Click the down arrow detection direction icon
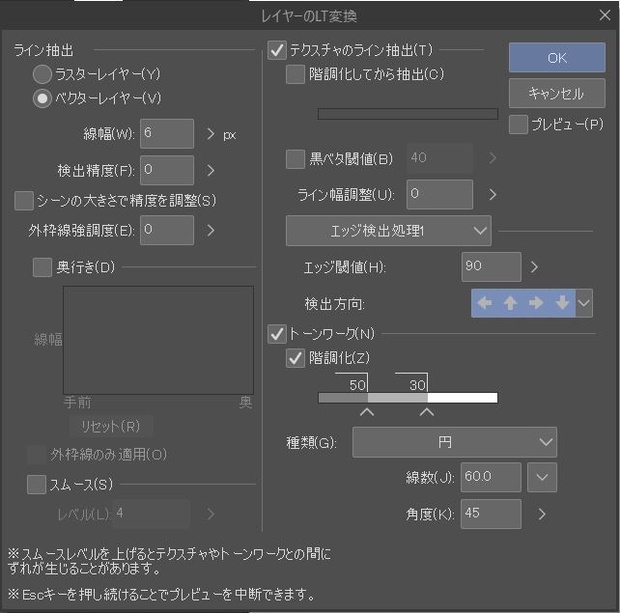This screenshot has height=613, width=620. point(562,303)
